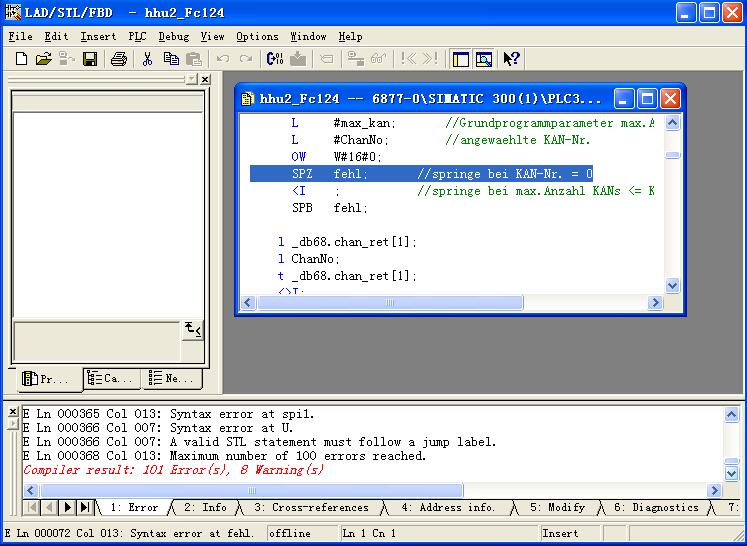The image size is (747, 546).
Task: Click the What's This help pointer icon
Action: pyautogui.click(x=511, y=59)
